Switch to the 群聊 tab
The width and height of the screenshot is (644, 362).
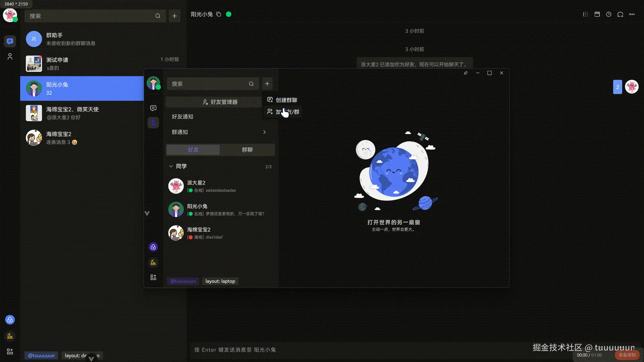(247, 150)
